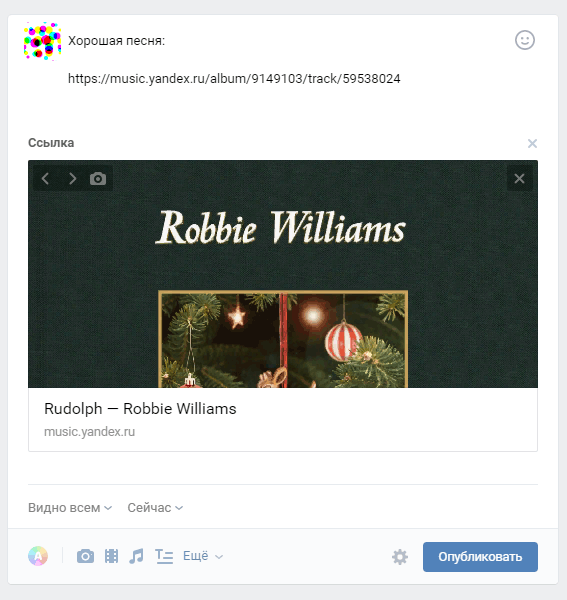Remove the preview image from the link card

[519, 178]
